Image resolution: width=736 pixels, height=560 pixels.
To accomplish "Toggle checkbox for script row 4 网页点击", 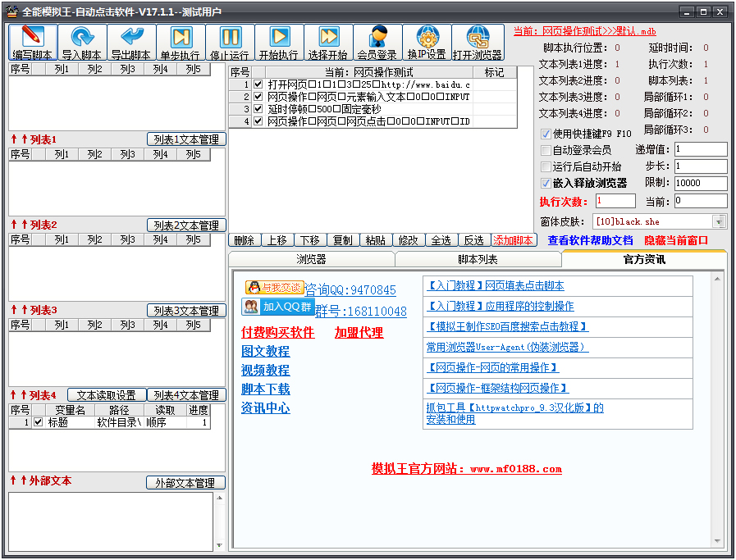I will (258, 121).
